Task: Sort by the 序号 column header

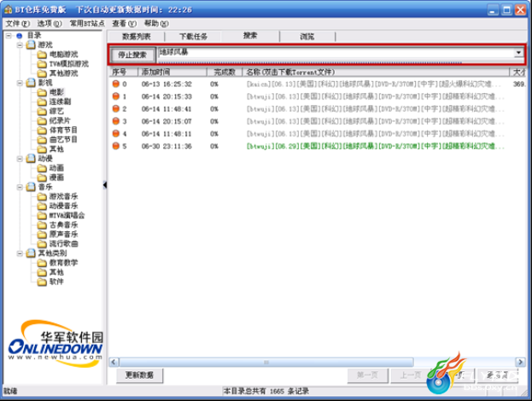Action: pyautogui.click(x=124, y=73)
